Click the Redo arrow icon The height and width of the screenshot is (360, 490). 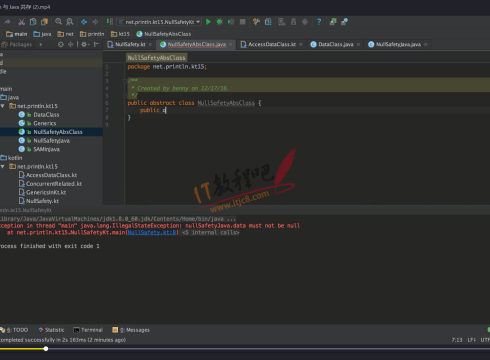click(x=7, y=22)
